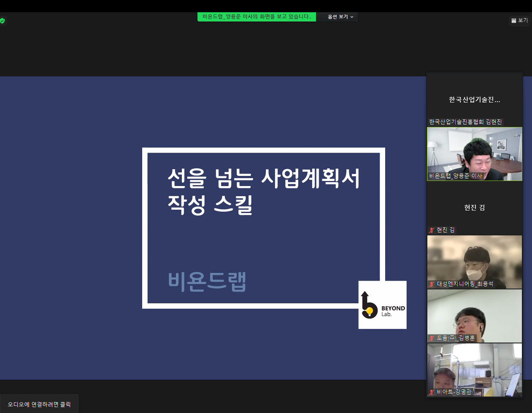Click the Beyond Lab logo on slide
The height and width of the screenshot is (413, 532).
tap(383, 305)
